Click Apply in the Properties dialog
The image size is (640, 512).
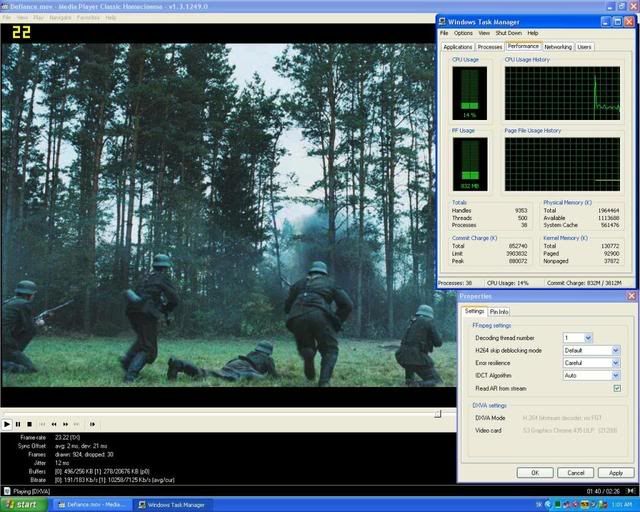[616, 473]
